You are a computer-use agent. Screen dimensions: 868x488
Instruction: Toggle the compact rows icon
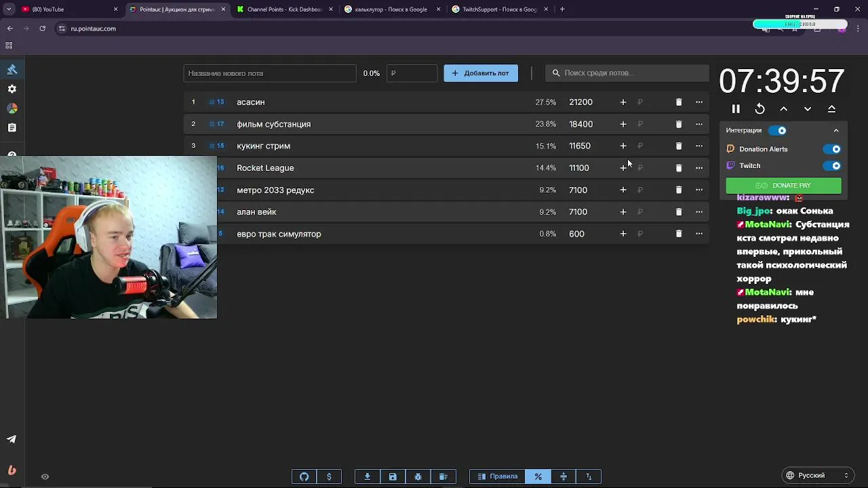(x=563, y=476)
